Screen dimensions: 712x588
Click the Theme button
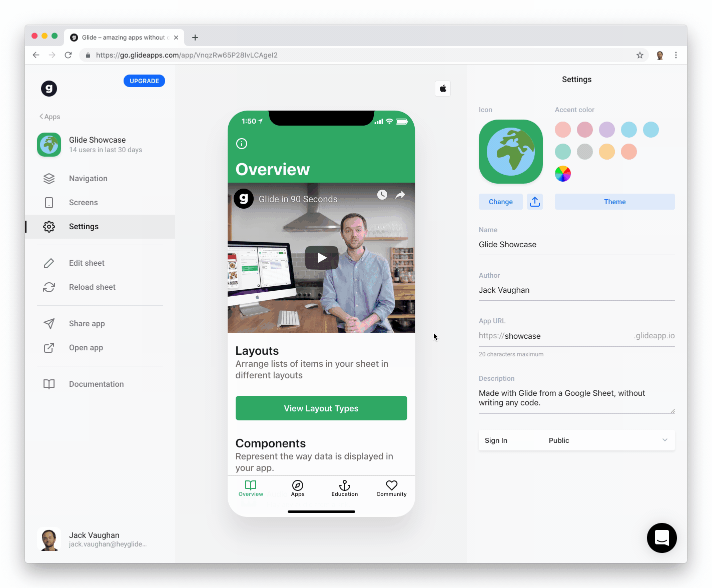pyautogui.click(x=615, y=202)
